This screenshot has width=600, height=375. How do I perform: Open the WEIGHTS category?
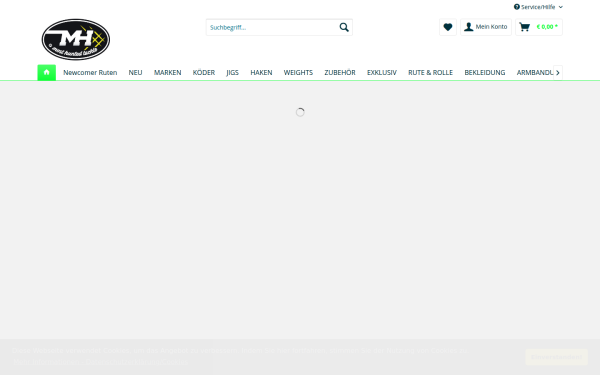(x=298, y=73)
